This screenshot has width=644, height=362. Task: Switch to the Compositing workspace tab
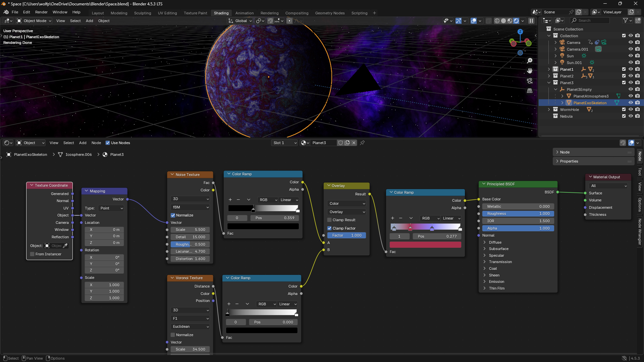(x=297, y=13)
